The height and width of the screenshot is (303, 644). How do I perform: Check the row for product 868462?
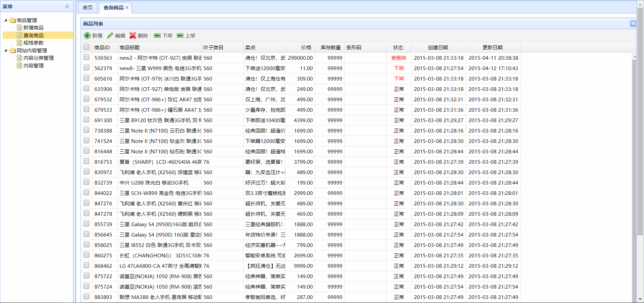pos(87,265)
